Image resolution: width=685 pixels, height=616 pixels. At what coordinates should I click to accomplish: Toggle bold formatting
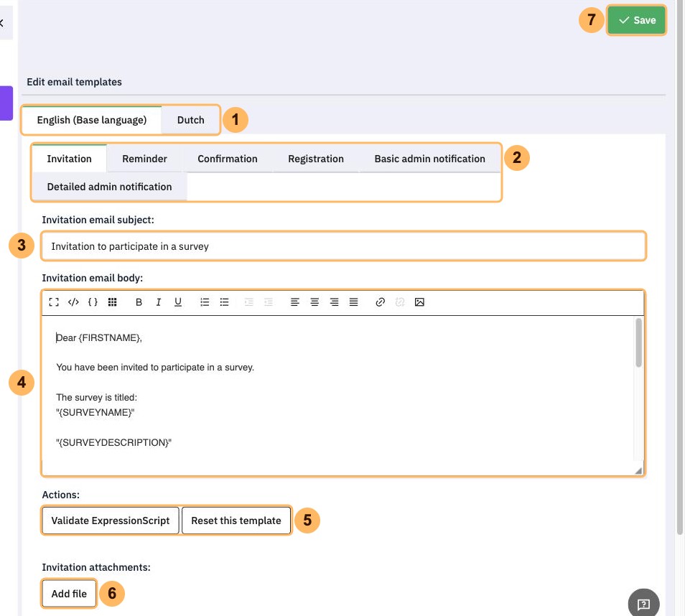pyautogui.click(x=139, y=302)
